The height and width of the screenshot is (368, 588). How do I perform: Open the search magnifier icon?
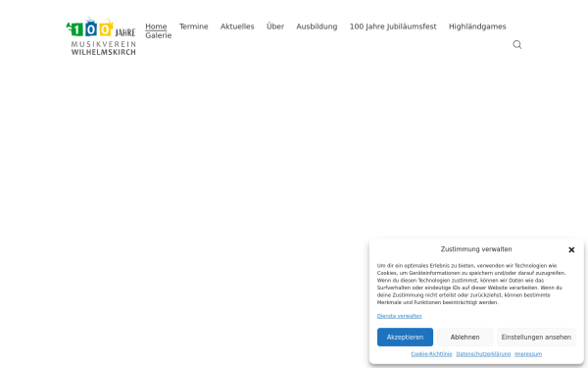click(x=517, y=45)
